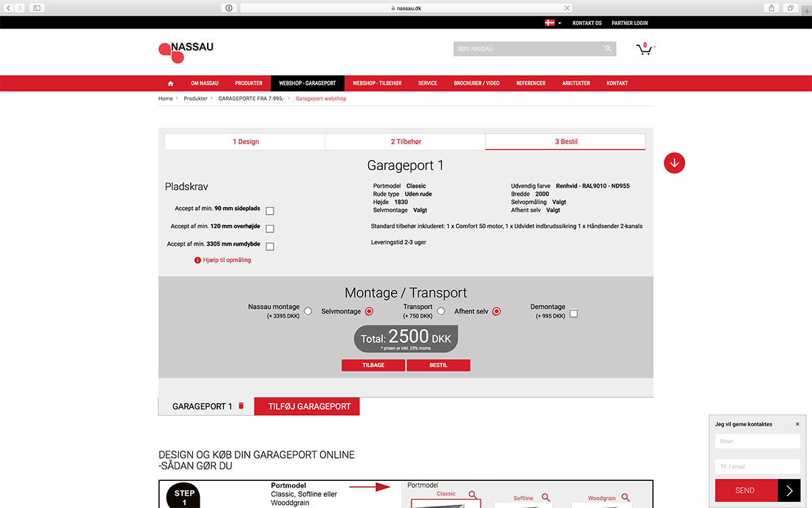Focus the Navn field in the contact widget

click(758, 441)
